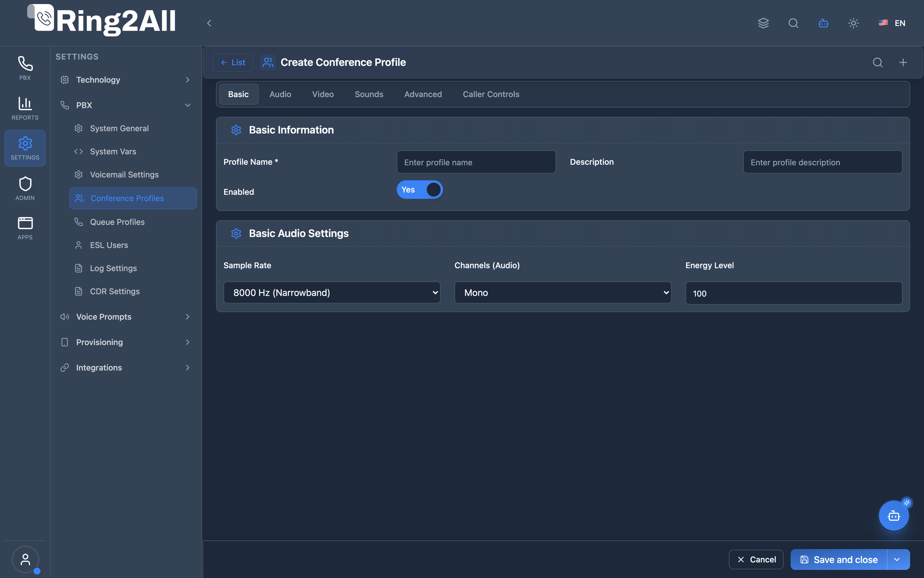The image size is (924, 578).
Task: Click the plus icon to add profile
Action: click(x=903, y=62)
